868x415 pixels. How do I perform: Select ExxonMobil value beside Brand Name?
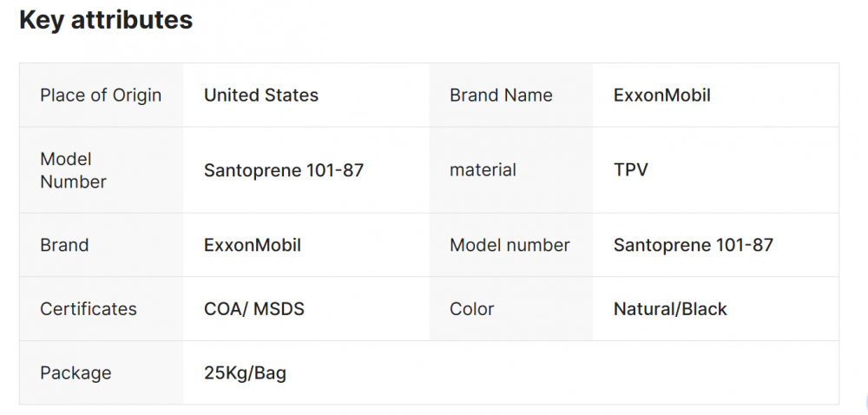[x=662, y=96]
